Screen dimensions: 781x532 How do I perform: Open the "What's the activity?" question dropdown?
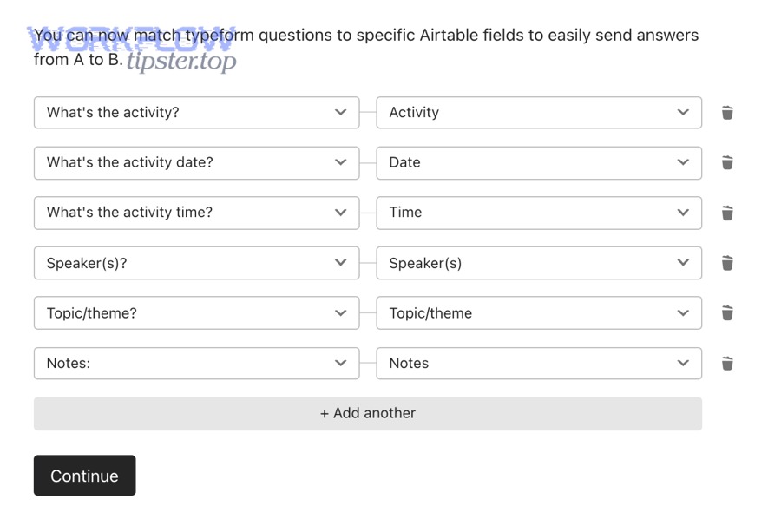(x=196, y=113)
